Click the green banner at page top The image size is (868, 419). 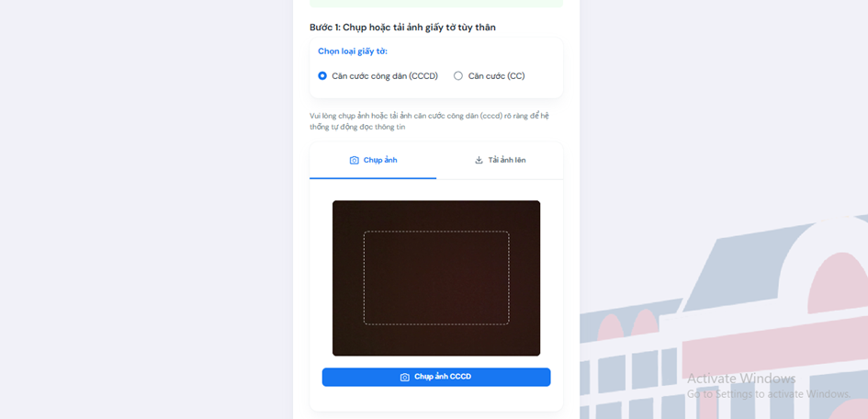click(436, 4)
